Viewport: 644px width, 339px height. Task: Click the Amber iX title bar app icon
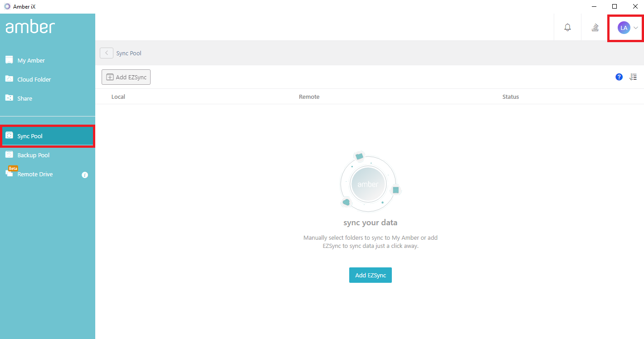7,6
